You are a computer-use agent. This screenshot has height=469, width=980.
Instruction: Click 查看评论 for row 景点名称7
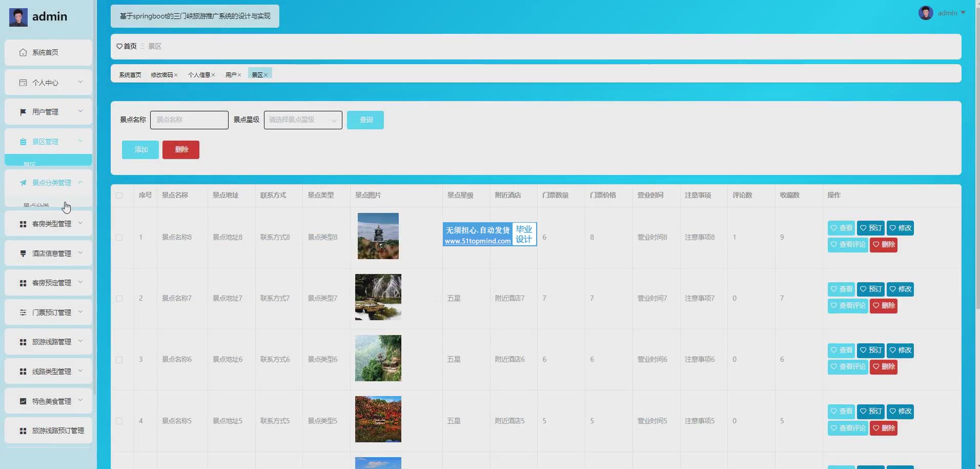click(848, 306)
